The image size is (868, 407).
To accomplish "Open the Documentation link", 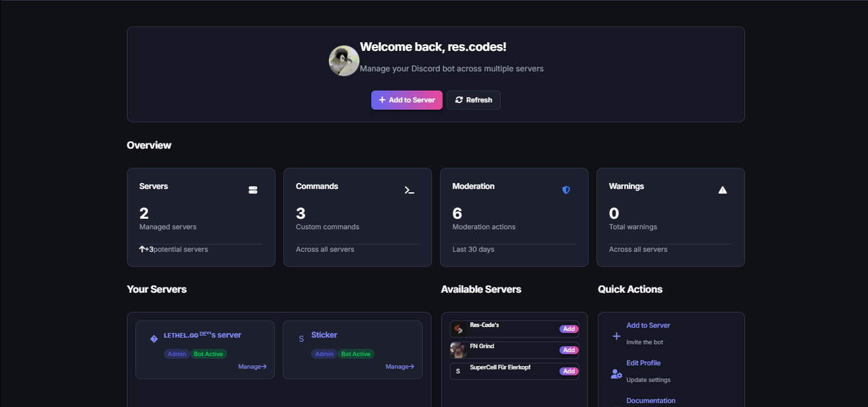I will coord(651,400).
